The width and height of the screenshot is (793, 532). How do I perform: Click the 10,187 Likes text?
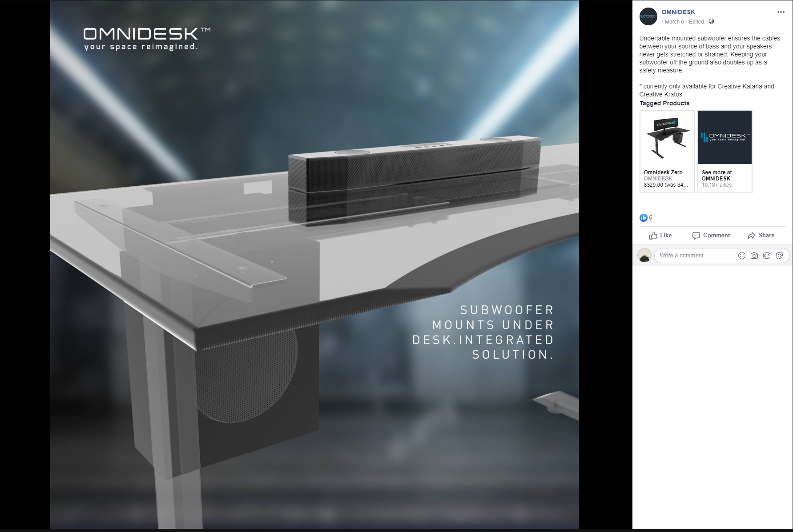coord(717,185)
